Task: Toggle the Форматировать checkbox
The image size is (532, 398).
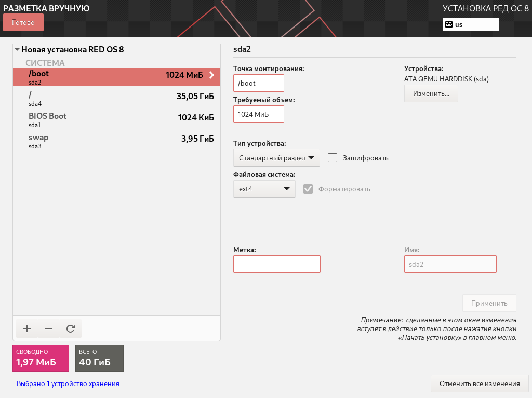Action: [308, 189]
